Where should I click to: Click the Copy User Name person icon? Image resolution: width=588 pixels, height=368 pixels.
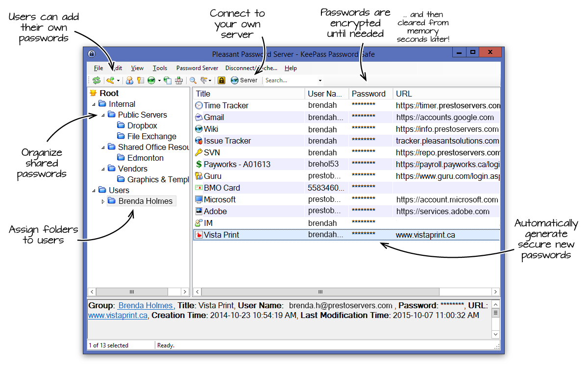pyautogui.click(x=129, y=80)
